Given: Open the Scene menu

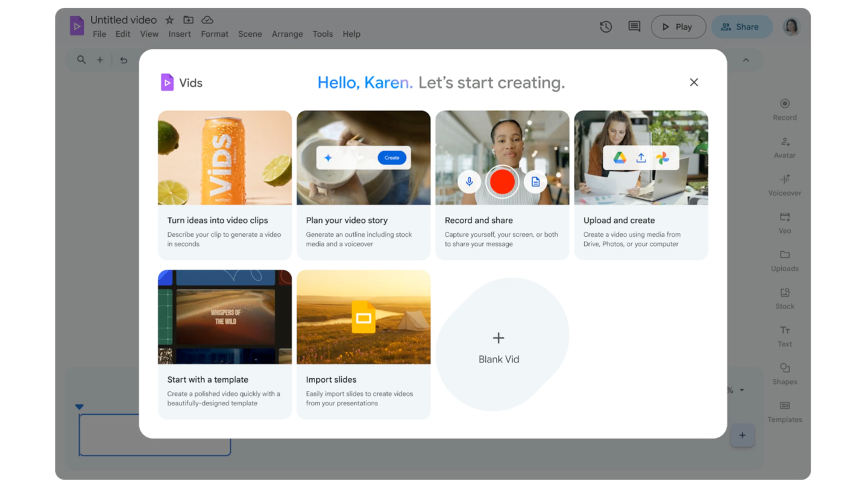Looking at the screenshot, I should [250, 34].
